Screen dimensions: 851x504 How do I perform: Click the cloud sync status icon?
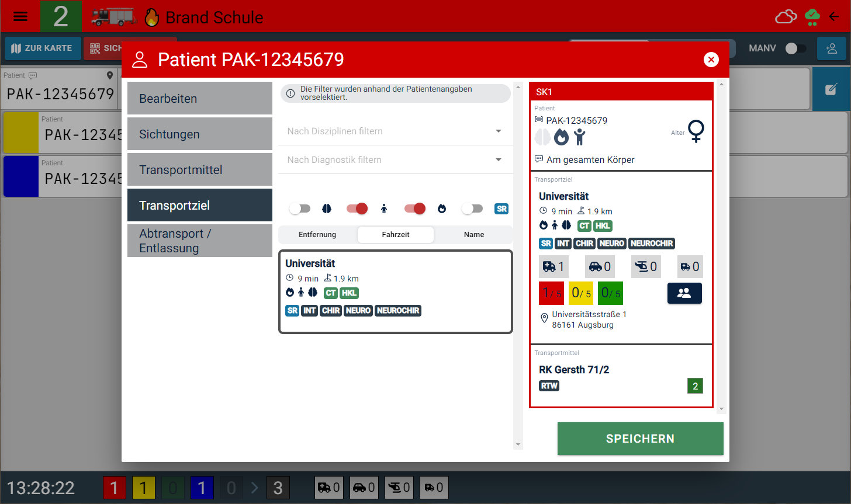[786, 17]
